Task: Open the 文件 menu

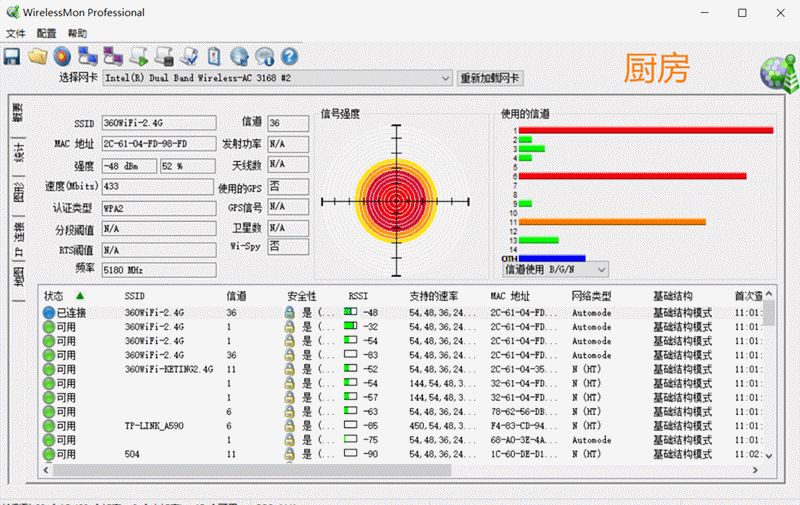Action: coord(15,33)
